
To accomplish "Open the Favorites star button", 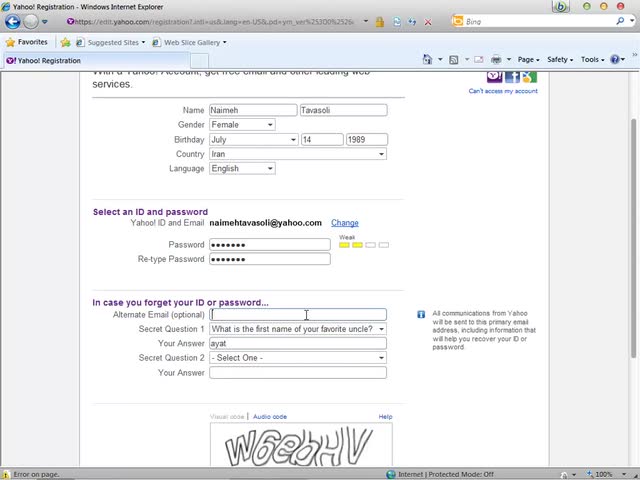I will (27, 42).
